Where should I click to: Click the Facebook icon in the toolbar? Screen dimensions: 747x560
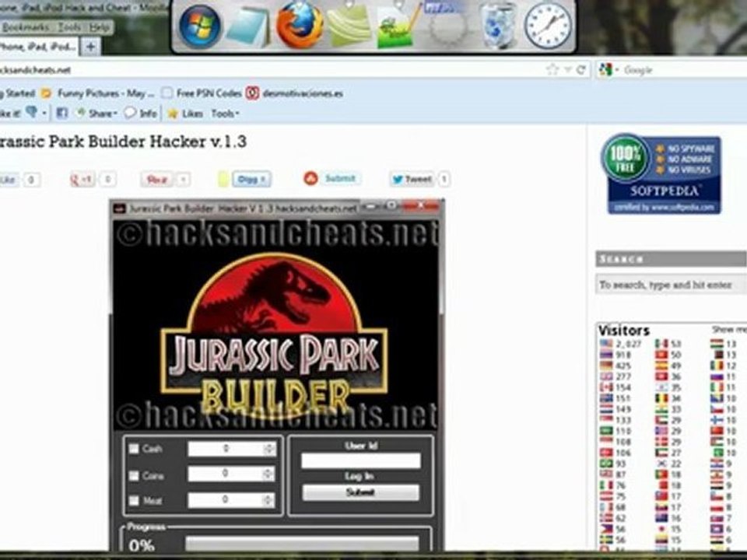(62, 114)
